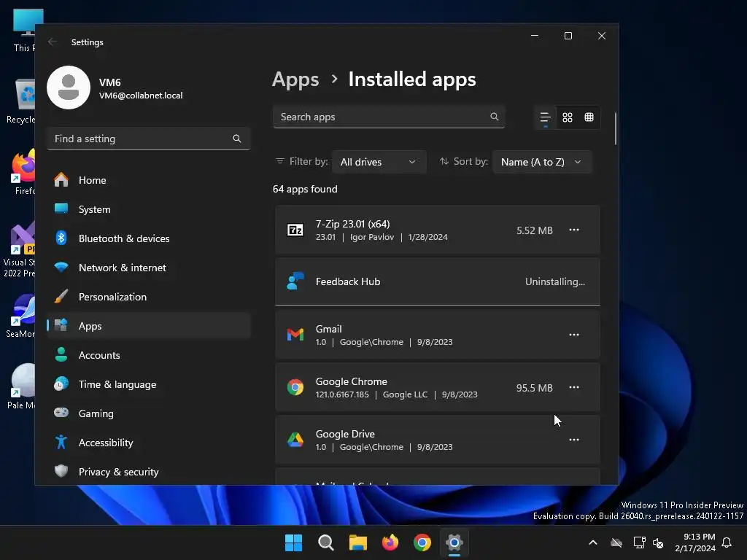Click the Gmail app icon

pyautogui.click(x=295, y=335)
